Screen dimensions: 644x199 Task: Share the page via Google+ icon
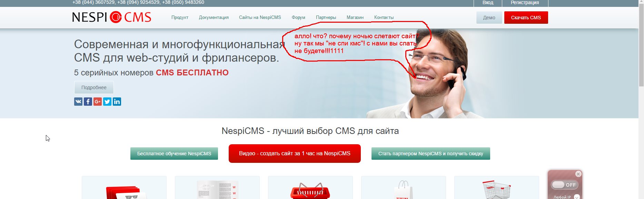98,102
